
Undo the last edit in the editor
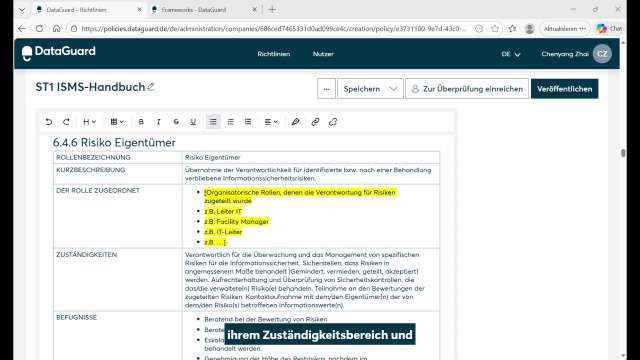49,122
